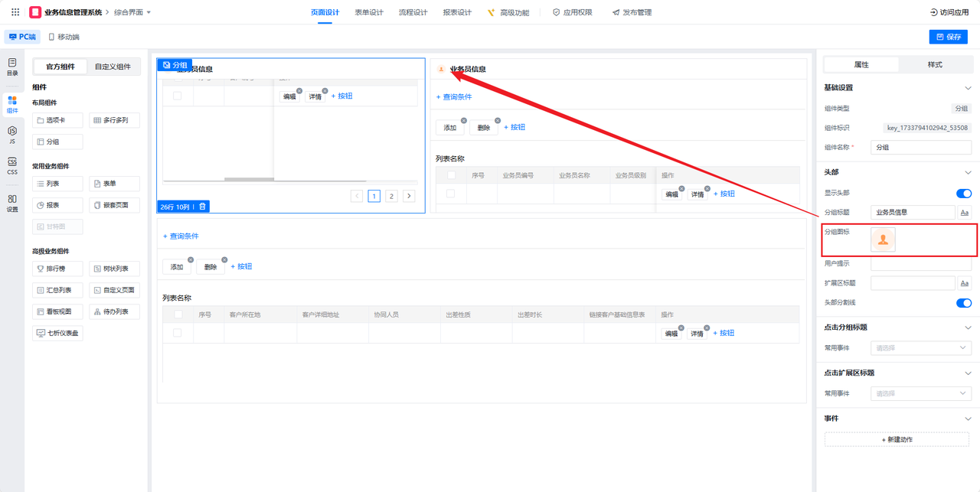Open 常用事件 dropdown under 点击扩展区标题
This screenshot has height=492, width=980.
(921, 393)
